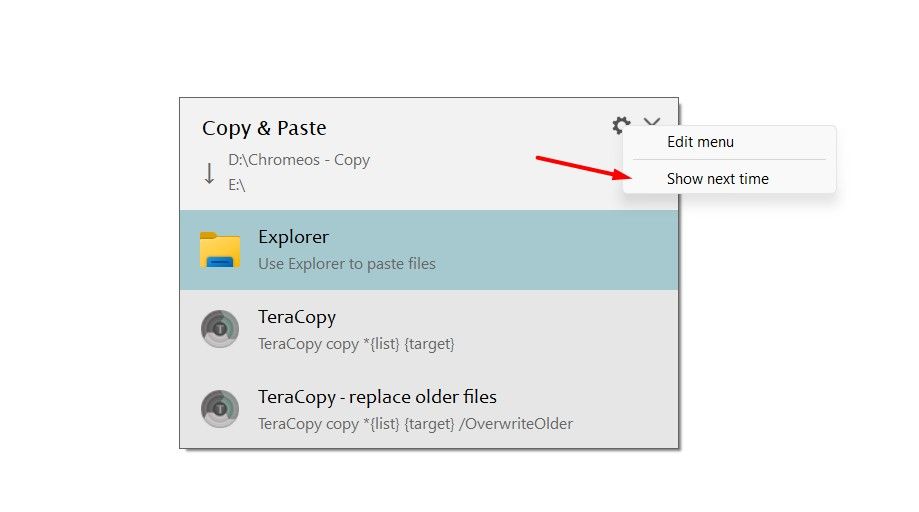Viewport: 919px width, 512px height.
Task: Click the Copy & Paste dialog title
Action: tap(264, 128)
